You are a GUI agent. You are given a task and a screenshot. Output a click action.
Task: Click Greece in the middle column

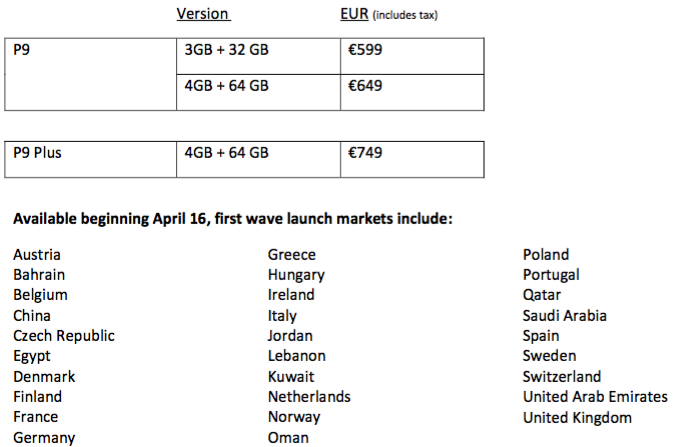[291, 254]
